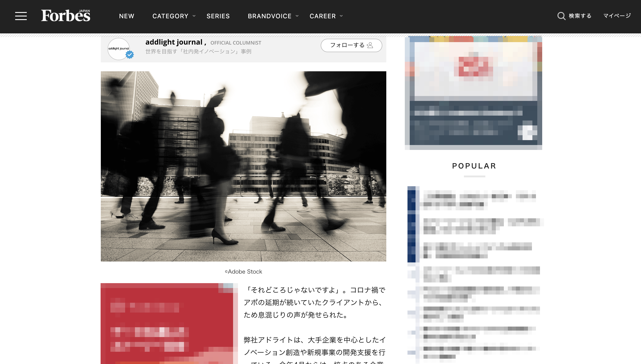641x364 pixels.
Task: Open the hamburger menu icon
Action: tap(21, 16)
